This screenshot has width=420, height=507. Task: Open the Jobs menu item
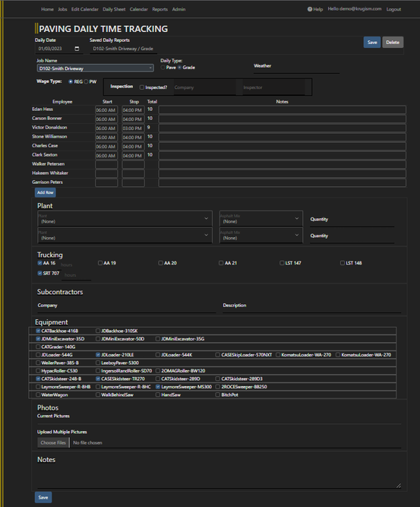63,9
